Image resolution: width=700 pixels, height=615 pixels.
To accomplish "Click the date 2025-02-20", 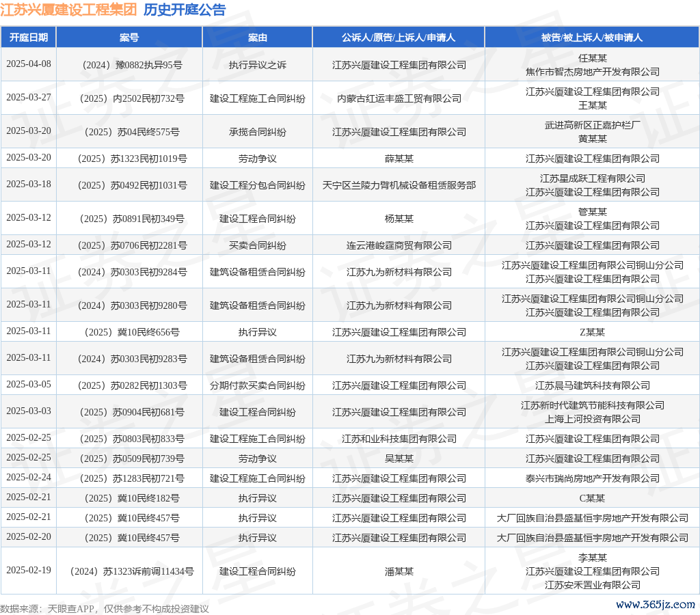I will tap(29, 536).
